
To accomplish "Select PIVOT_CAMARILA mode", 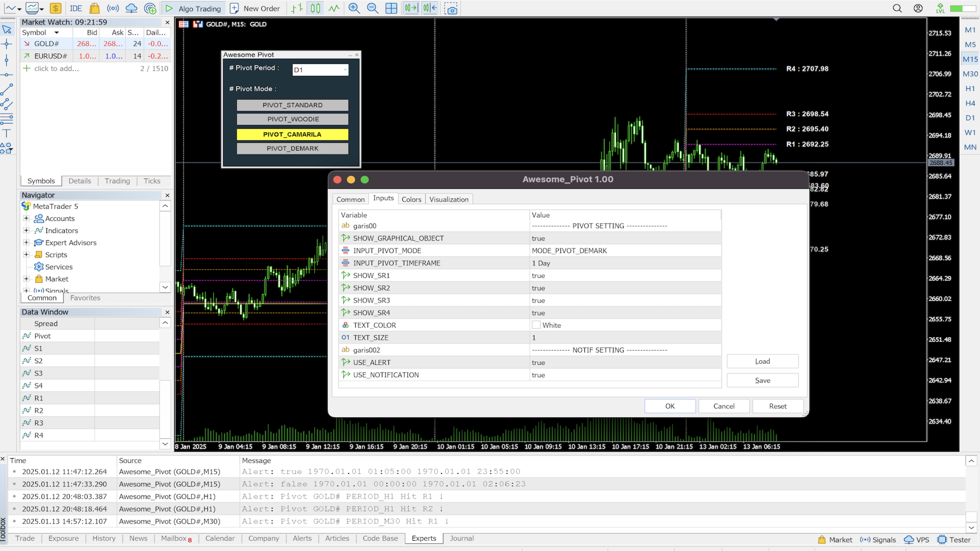I will pos(292,134).
